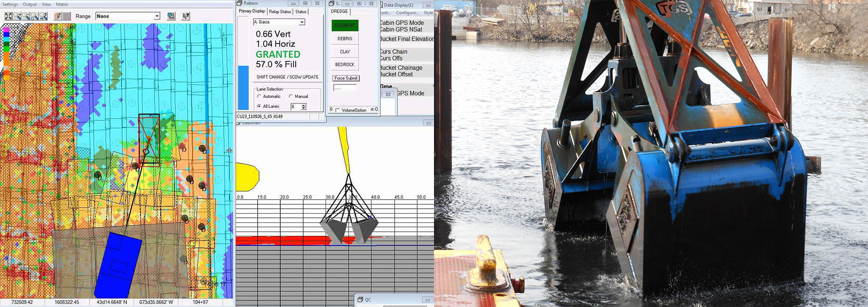Switch to the Relay Status tab

point(280,12)
